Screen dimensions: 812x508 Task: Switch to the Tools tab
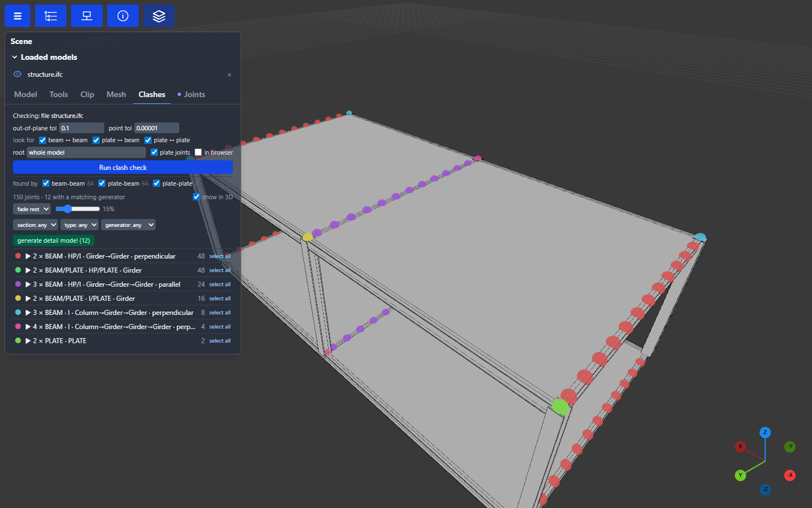click(59, 94)
